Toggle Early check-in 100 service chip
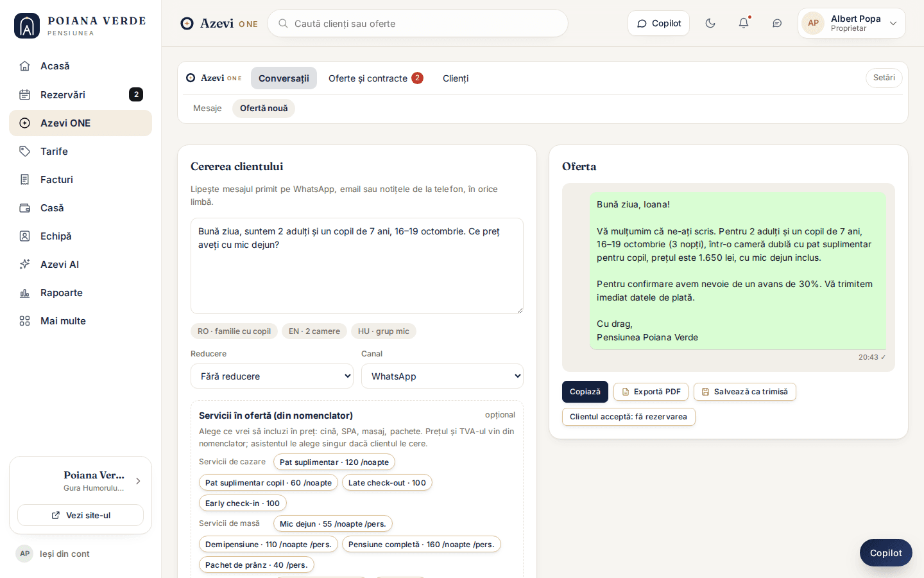Viewport: 924px width, 578px height. click(x=243, y=503)
